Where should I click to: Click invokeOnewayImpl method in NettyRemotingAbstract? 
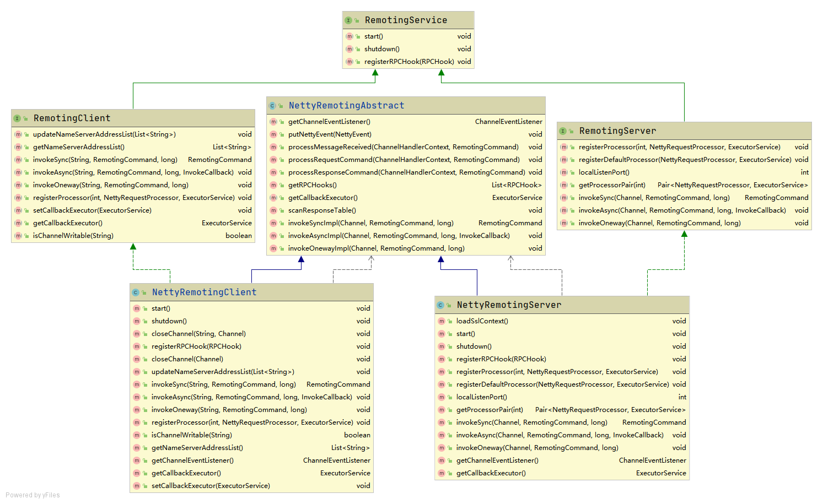[376, 248]
